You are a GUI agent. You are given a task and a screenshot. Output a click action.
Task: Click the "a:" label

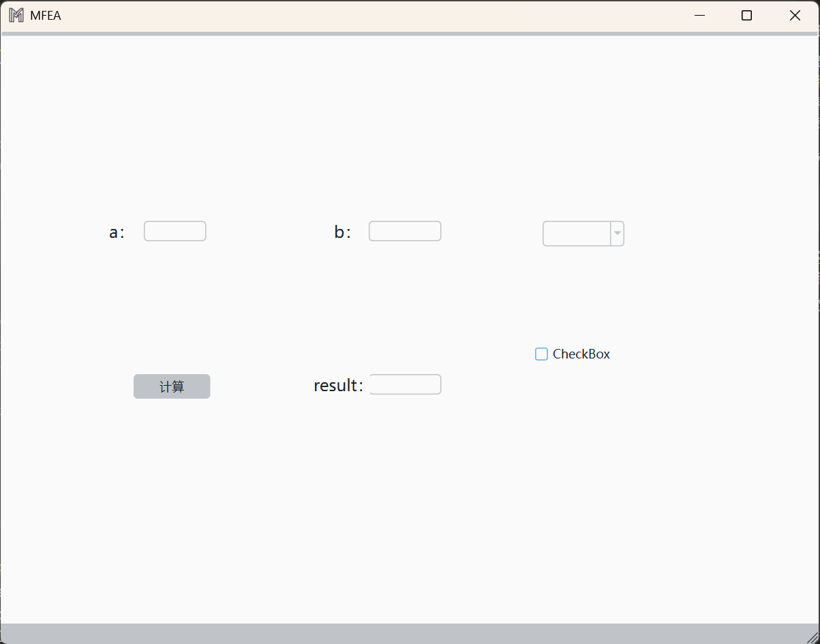(x=117, y=232)
